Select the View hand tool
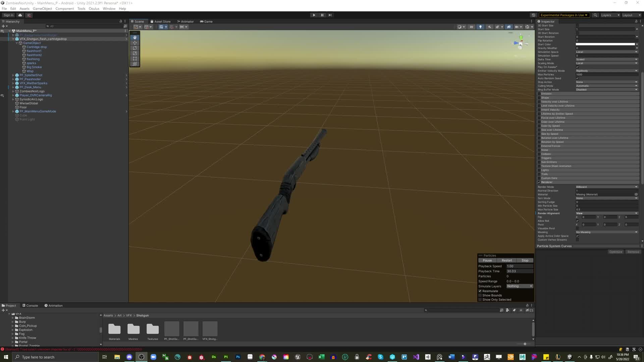The image size is (644, 362). click(135, 37)
